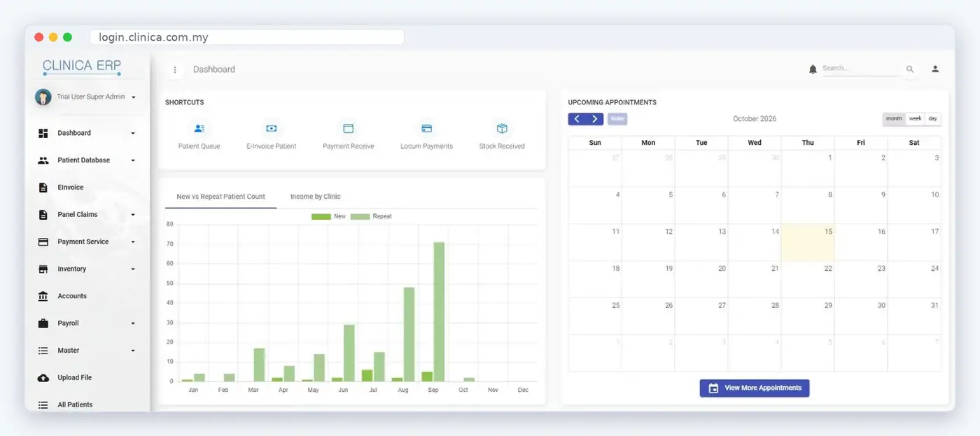Click the Locum Payments shortcut label
The width and height of the screenshot is (980, 436).
point(426,146)
